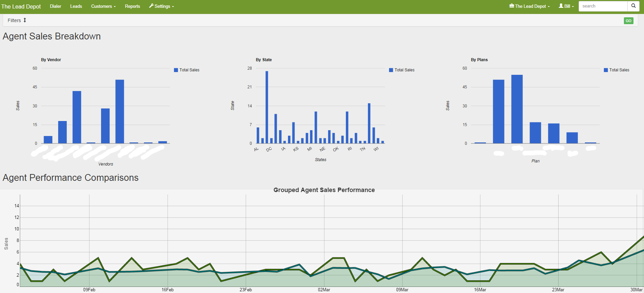
Task: Click the tallest bar in By State chart
Action: click(x=267, y=107)
